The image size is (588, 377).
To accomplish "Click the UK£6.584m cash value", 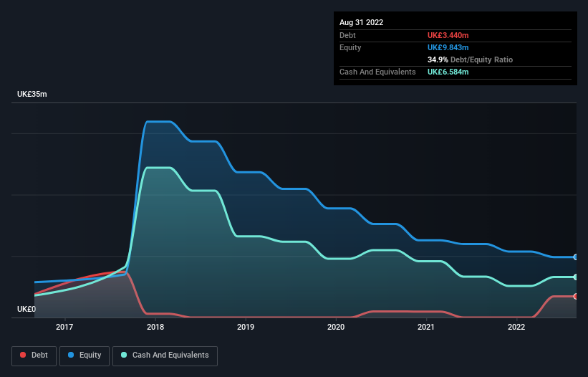I will click(448, 72).
